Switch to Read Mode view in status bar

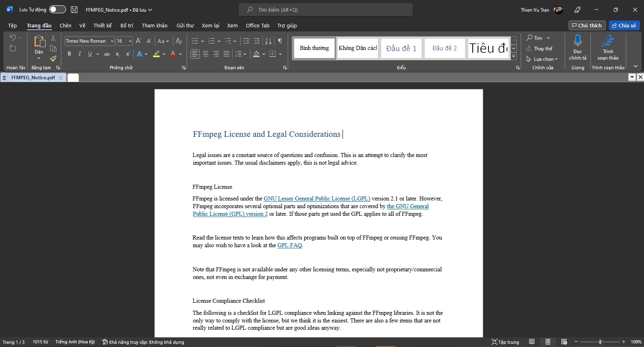pyautogui.click(x=532, y=342)
